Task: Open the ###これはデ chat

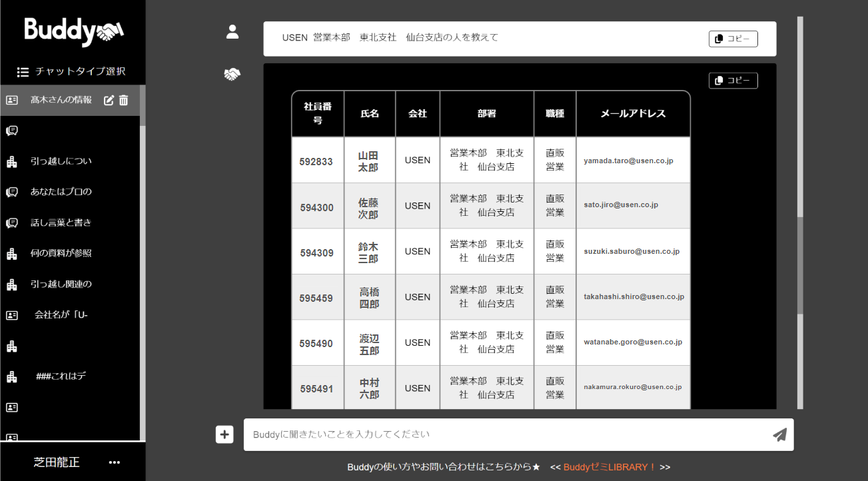Action: pos(61,376)
